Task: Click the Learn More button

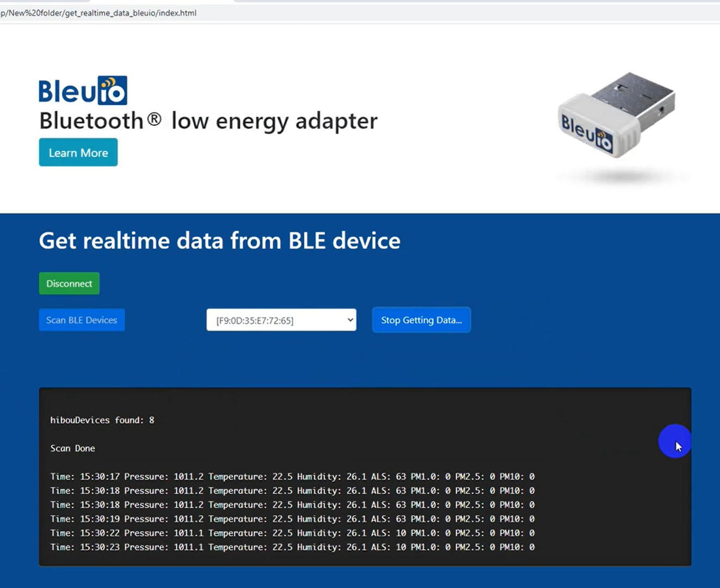Action: 78,152
